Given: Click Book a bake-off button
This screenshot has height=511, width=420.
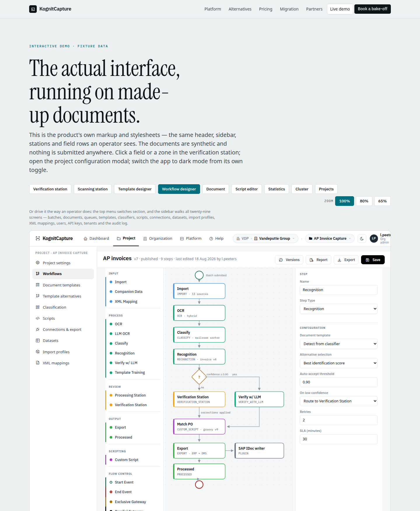Looking at the screenshot, I should pos(372,9).
